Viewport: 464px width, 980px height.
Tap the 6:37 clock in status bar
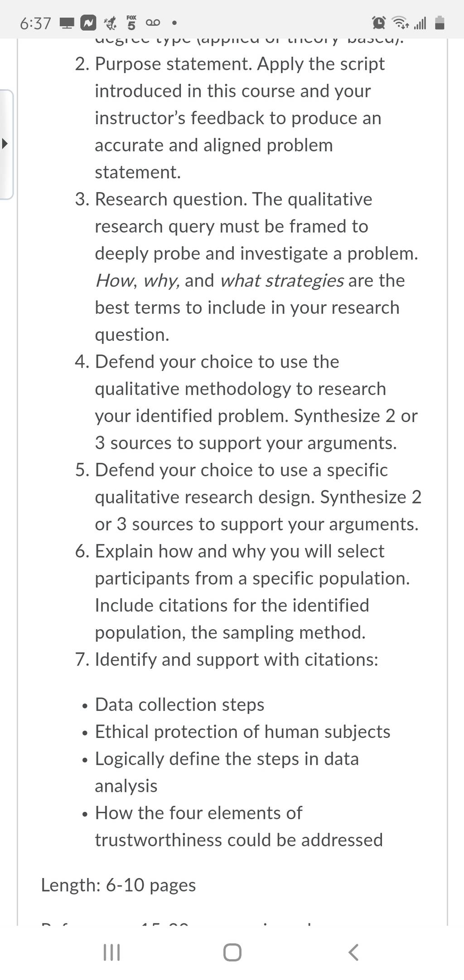(x=35, y=23)
